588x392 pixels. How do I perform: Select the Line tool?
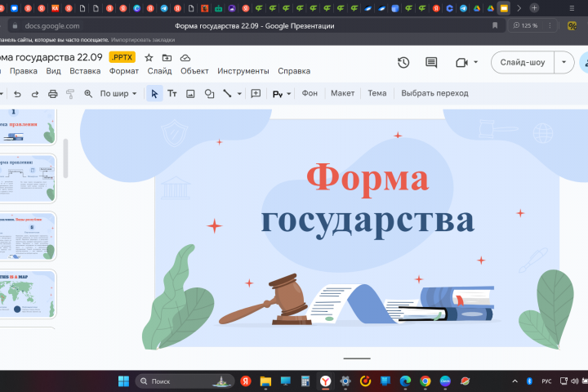(x=227, y=93)
